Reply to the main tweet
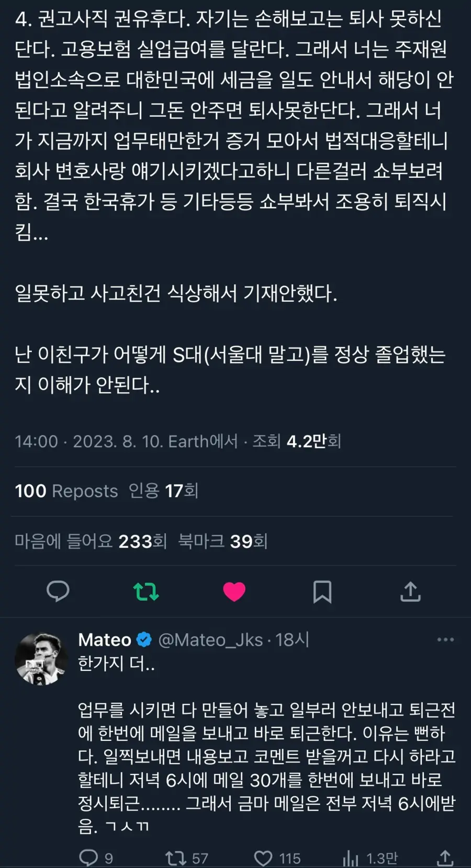Viewport: 471px width, 868px height. (58, 591)
